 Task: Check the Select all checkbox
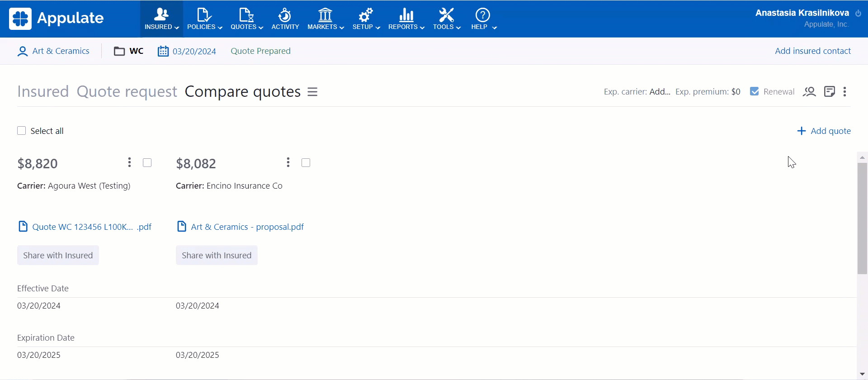(21, 131)
